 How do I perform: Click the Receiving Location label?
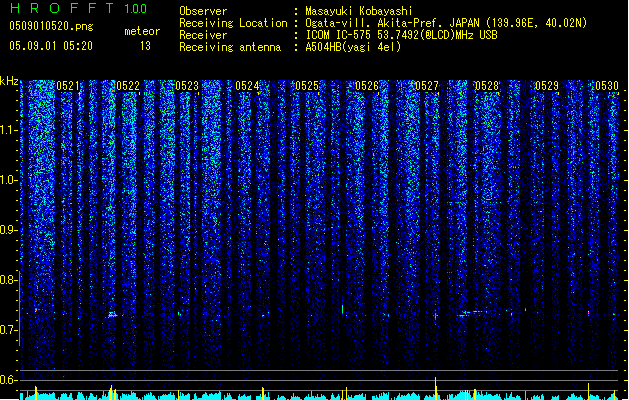pyautogui.click(x=233, y=23)
